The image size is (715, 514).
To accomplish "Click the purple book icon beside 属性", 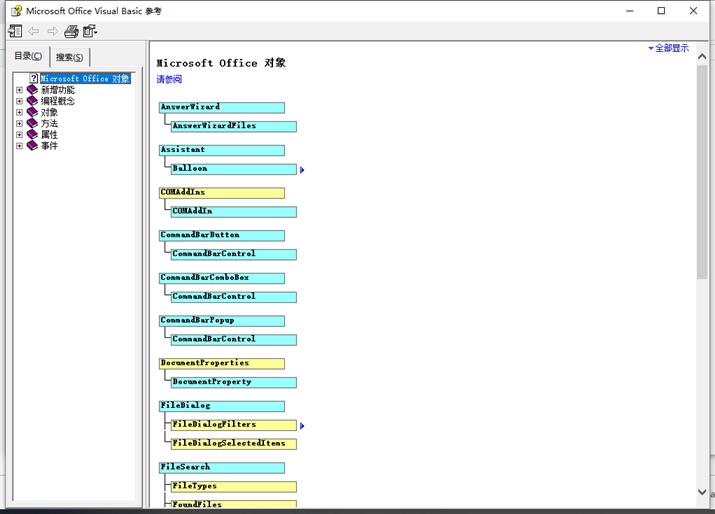I will coord(32,134).
